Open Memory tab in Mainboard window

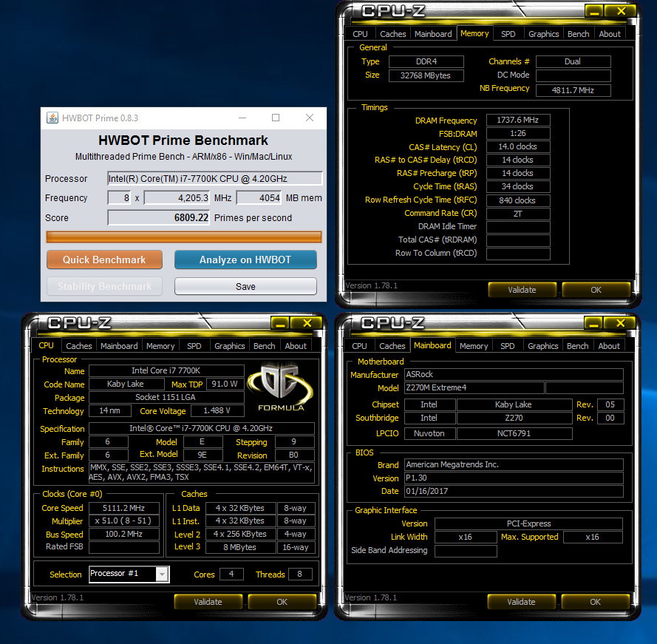(474, 346)
